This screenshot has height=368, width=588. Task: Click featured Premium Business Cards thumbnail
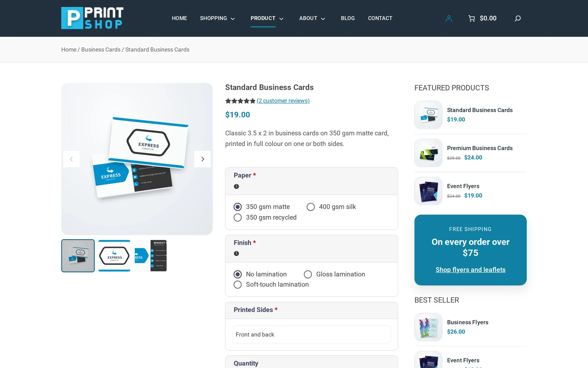(429, 153)
